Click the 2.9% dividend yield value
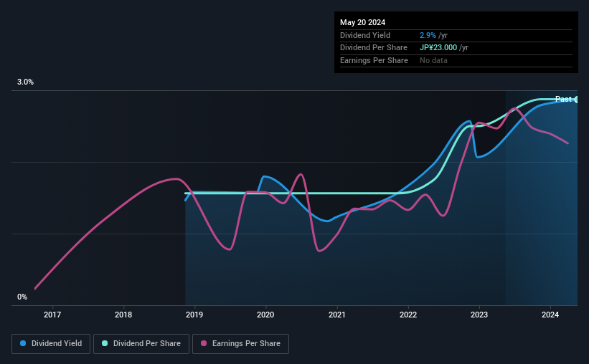This screenshot has height=364, width=589. (x=428, y=35)
